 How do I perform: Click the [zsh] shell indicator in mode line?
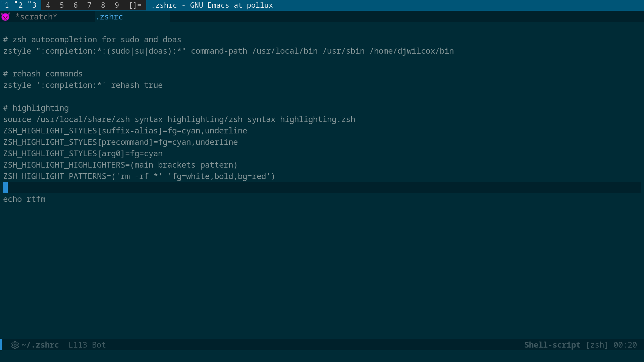597,345
